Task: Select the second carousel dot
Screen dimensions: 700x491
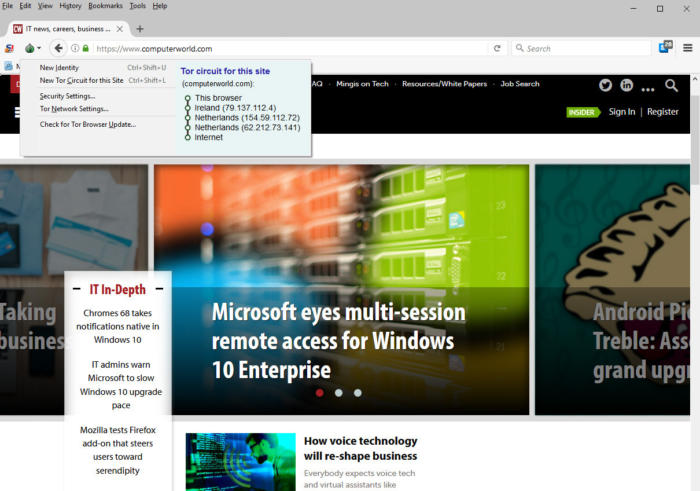Action: [338, 393]
